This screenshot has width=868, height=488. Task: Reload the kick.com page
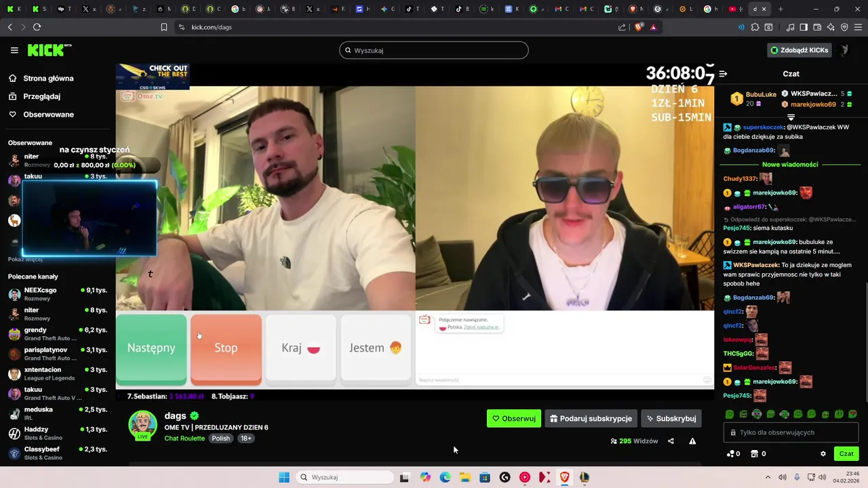37,27
